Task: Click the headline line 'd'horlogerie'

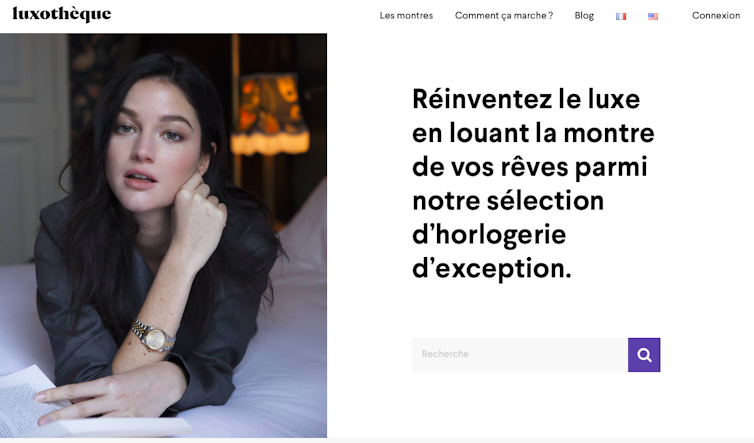Action: click(x=489, y=235)
